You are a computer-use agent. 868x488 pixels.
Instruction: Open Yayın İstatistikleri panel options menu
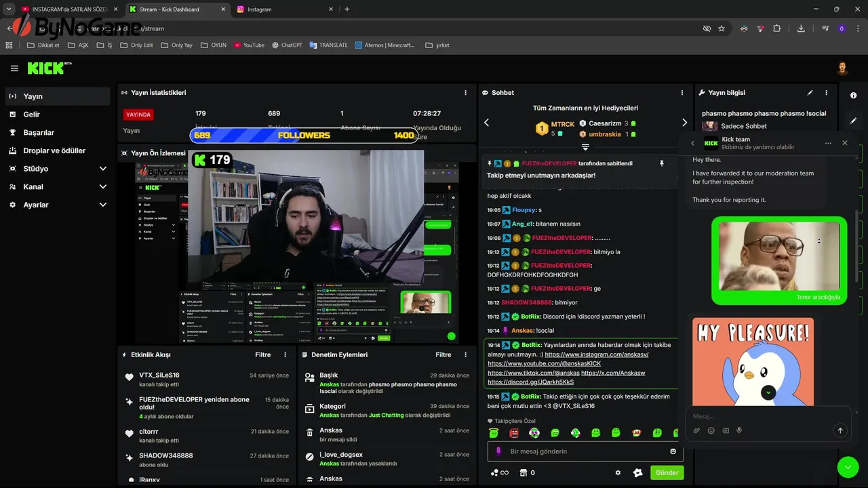click(465, 93)
